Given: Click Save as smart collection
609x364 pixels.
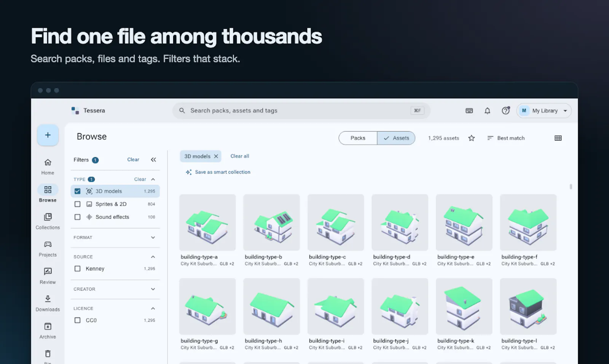Looking at the screenshot, I should coord(218,172).
